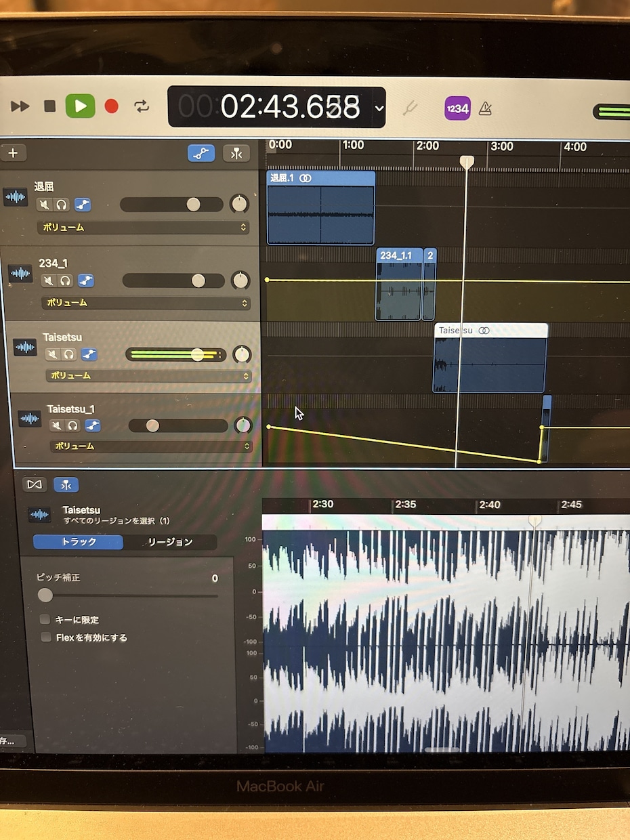Open the 234_1 track ボリューム automation dropdown
This screenshot has height=840, width=630.
(x=145, y=303)
